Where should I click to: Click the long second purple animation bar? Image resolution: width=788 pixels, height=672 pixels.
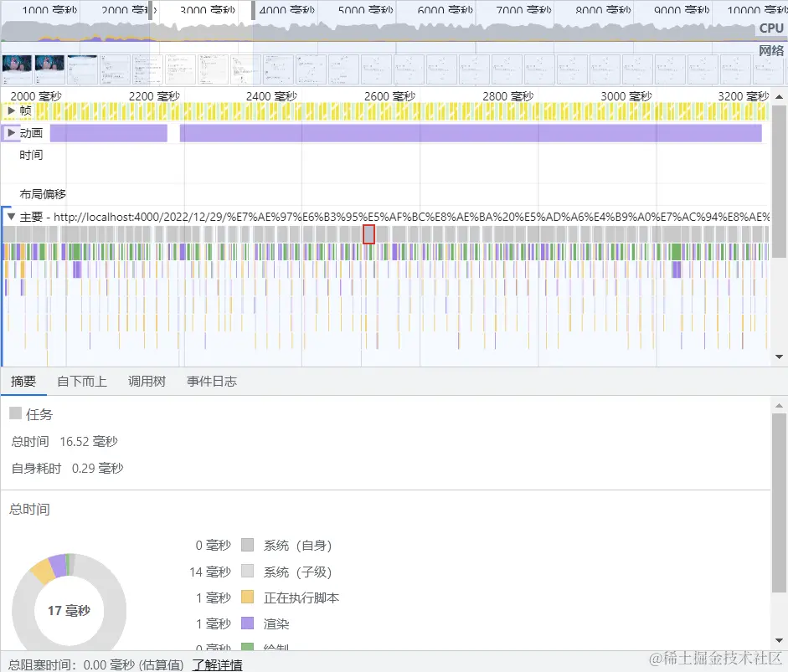471,133
